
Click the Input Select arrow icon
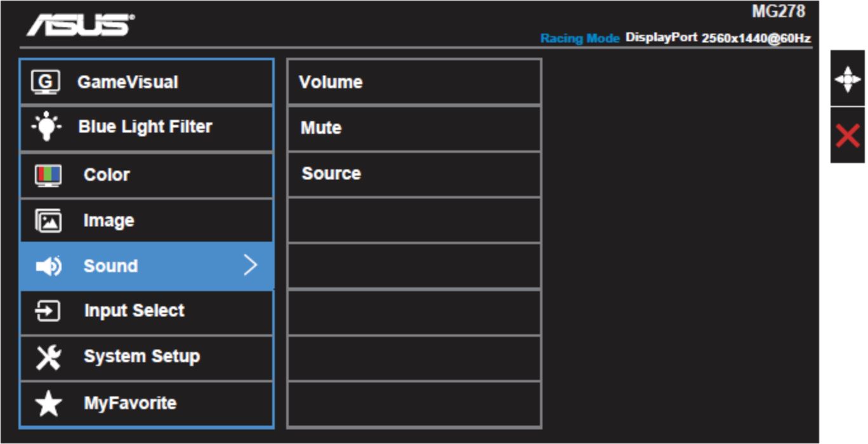coord(48,311)
